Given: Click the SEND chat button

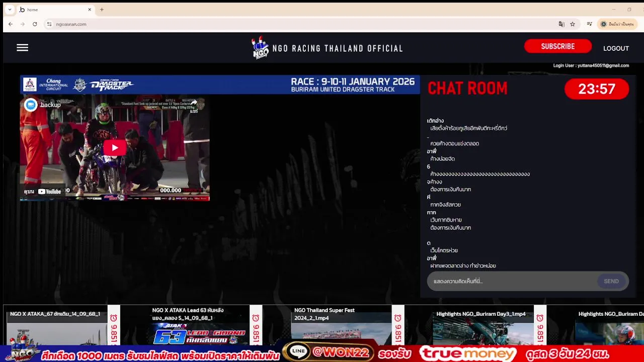Looking at the screenshot, I should coord(611,281).
